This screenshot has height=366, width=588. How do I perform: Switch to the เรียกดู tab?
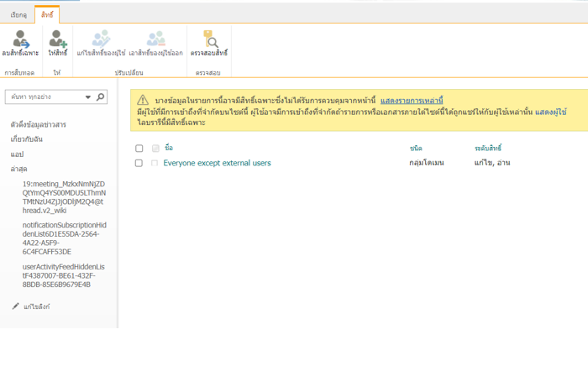pos(18,15)
